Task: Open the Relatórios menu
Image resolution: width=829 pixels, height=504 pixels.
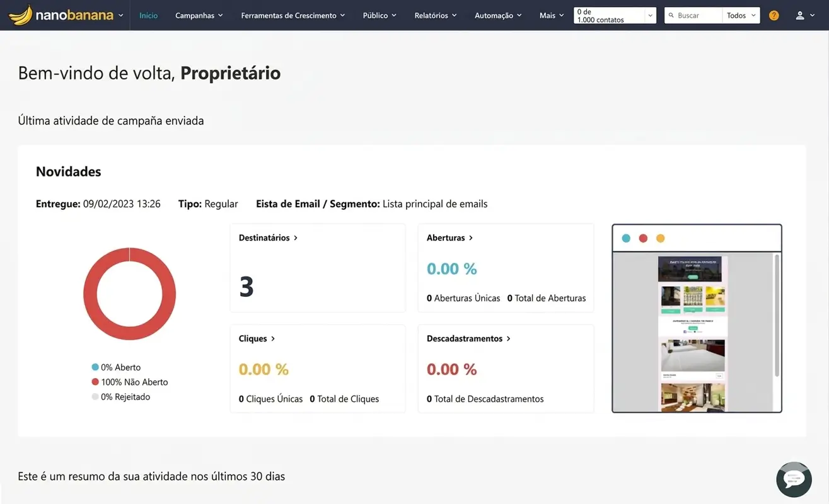Action: (436, 15)
